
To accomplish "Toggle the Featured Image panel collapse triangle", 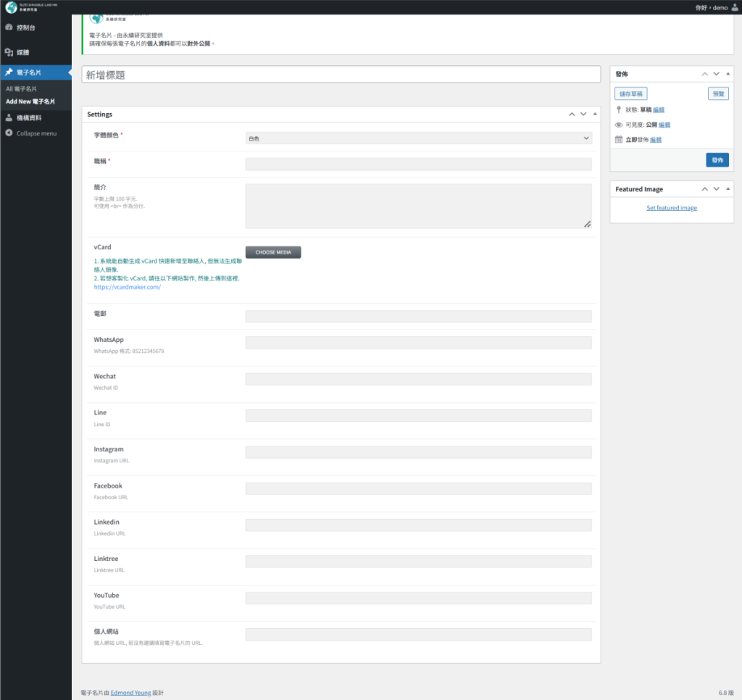I will [728, 189].
